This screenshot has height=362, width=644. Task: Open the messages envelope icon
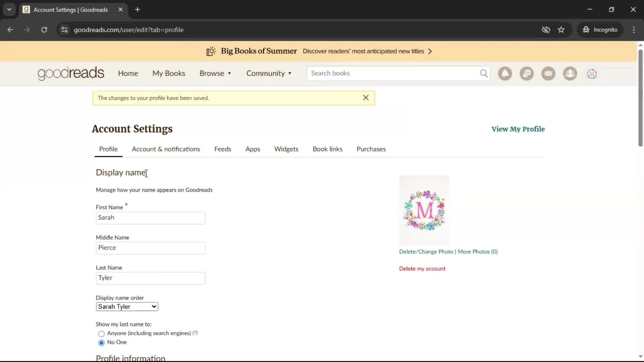(x=548, y=73)
